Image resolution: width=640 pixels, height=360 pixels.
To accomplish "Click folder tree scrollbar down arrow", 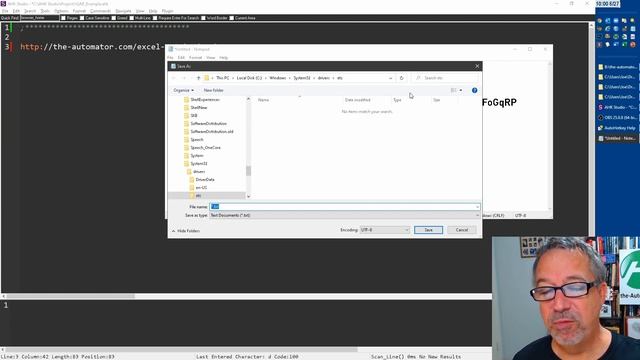I will (248, 196).
